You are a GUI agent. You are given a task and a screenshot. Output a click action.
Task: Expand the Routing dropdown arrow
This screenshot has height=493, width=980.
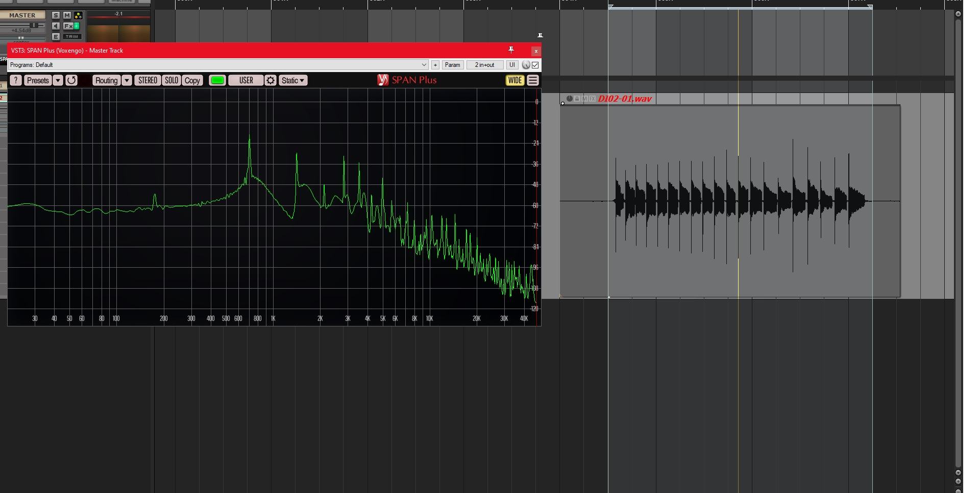tap(127, 80)
